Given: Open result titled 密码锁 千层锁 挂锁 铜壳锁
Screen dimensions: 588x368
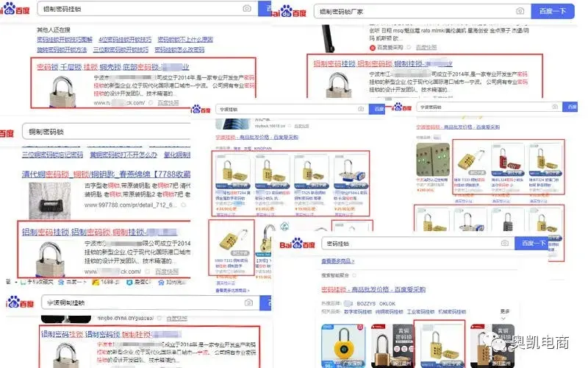Looking at the screenshot, I should point(113,67).
